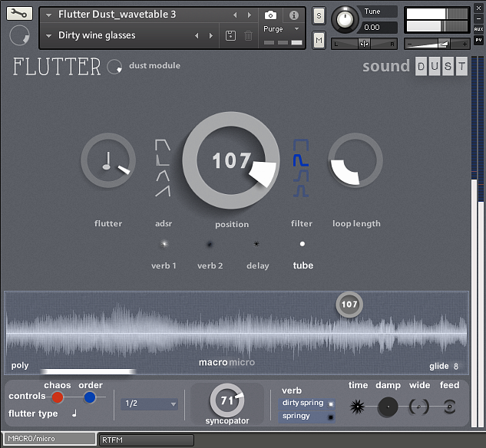
Task: Click the delay effect icon
Action: [x=257, y=244]
